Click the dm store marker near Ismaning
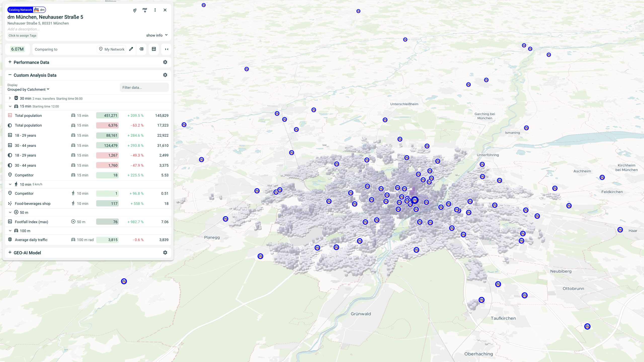 (x=526, y=128)
